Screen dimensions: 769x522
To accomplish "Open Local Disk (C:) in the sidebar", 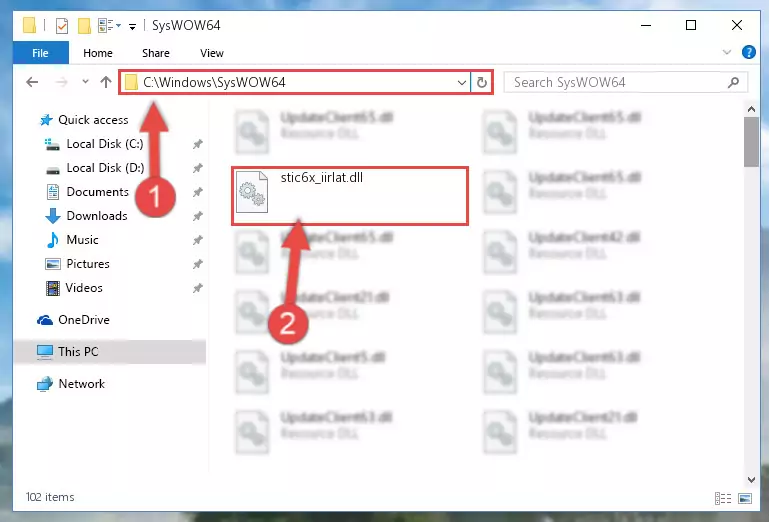I will pos(105,144).
